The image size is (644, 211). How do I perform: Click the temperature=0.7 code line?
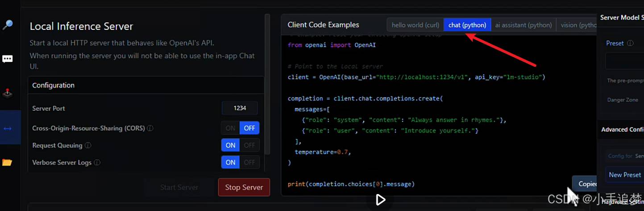pos(323,152)
